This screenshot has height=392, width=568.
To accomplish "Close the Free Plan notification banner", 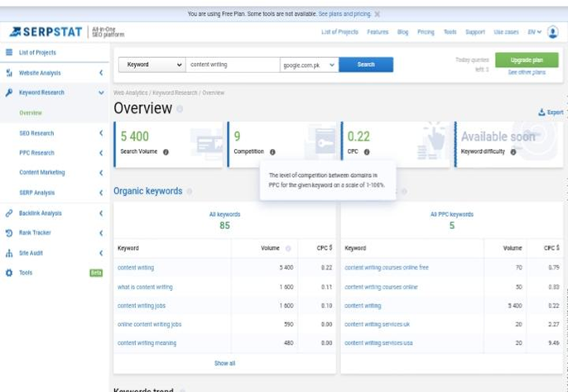I will coord(377,14).
